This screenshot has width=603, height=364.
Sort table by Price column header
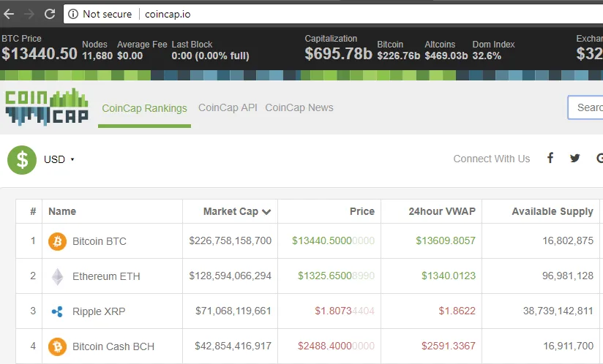click(362, 211)
